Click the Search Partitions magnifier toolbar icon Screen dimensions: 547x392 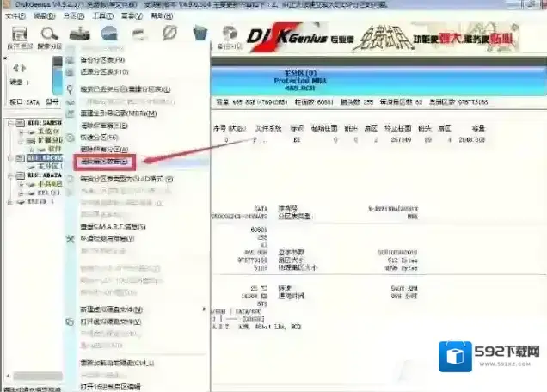(x=46, y=35)
